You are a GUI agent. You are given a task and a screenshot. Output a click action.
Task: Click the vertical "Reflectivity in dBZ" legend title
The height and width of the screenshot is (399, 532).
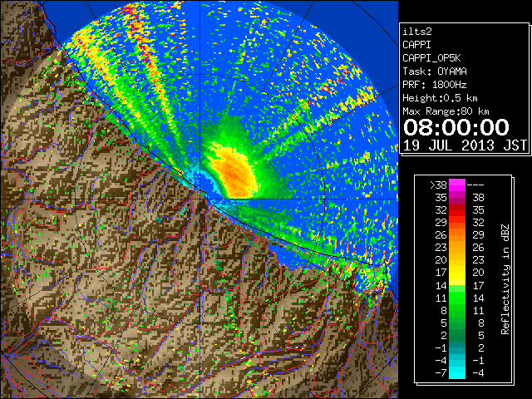click(505, 279)
